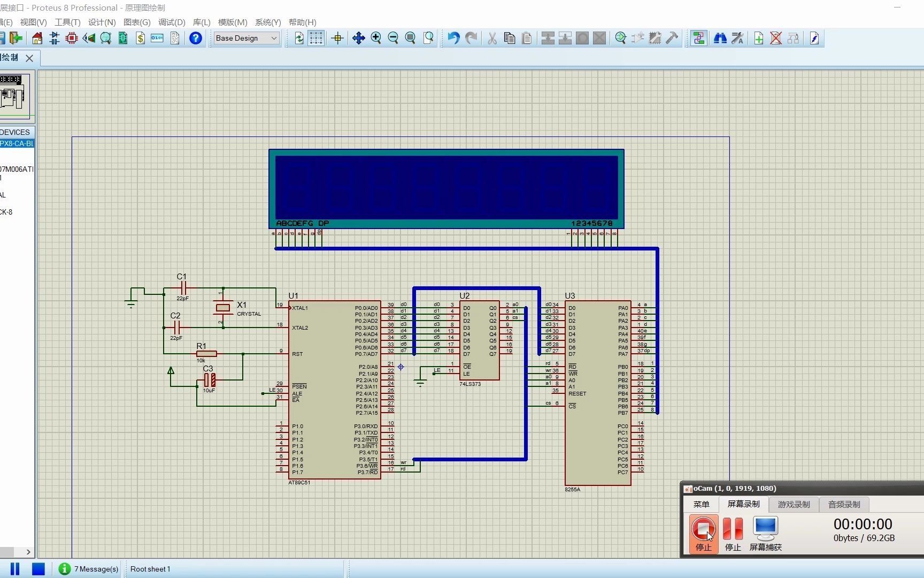Click the red 停止 record button in oCam

click(703, 533)
